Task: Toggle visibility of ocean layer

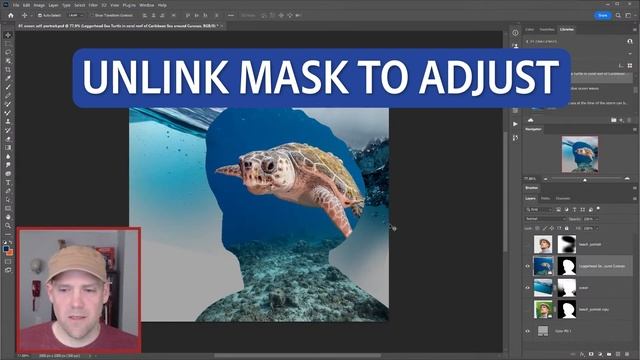Action: pos(527,288)
